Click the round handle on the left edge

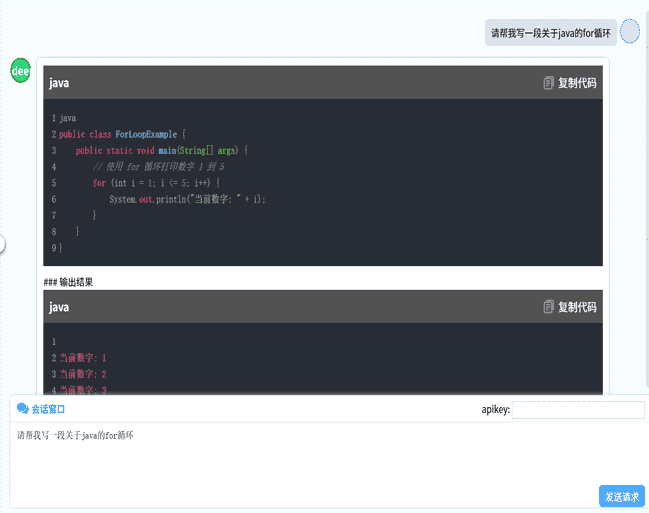tap(2, 243)
